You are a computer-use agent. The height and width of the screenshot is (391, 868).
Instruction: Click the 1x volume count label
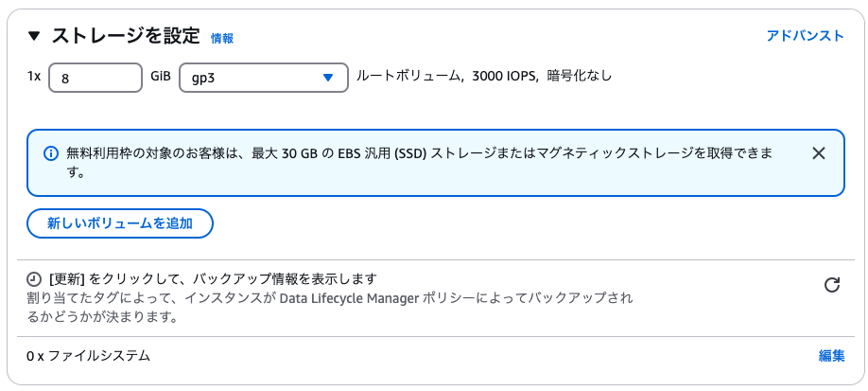click(x=34, y=77)
